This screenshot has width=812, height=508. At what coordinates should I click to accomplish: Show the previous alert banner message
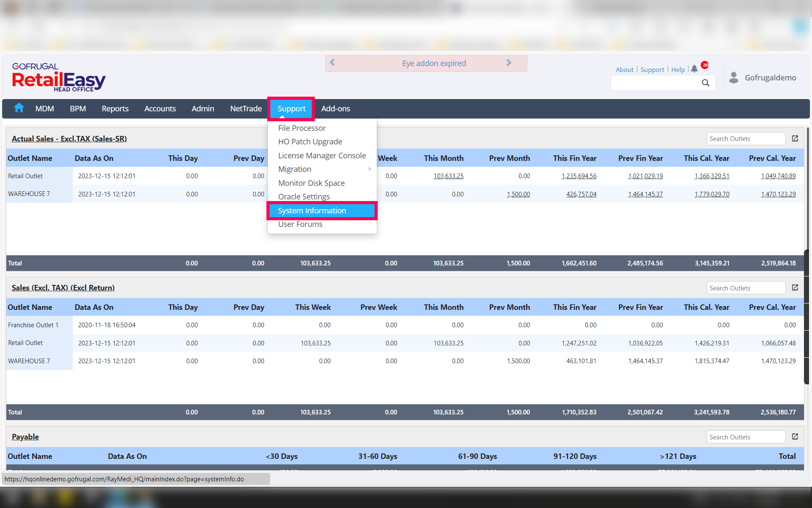pos(332,63)
